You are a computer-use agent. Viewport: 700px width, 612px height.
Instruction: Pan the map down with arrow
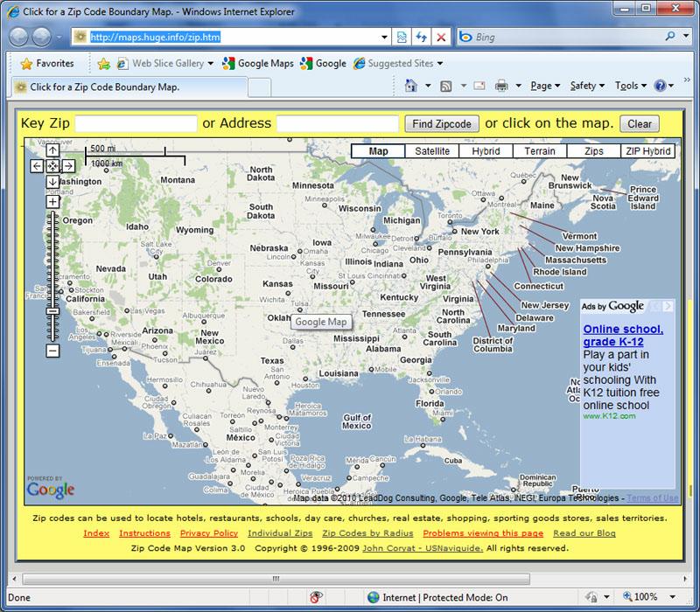(x=52, y=182)
